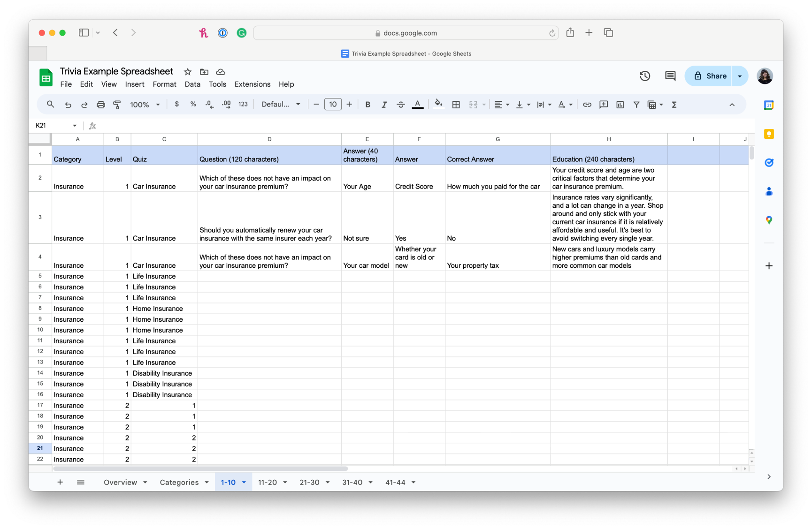Open version history clock icon
The height and width of the screenshot is (529, 812).
pos(644,76)
